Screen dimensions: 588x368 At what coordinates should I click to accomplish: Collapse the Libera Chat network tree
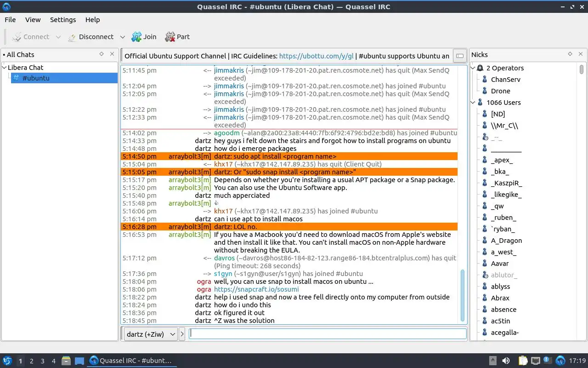coord(5,67)
